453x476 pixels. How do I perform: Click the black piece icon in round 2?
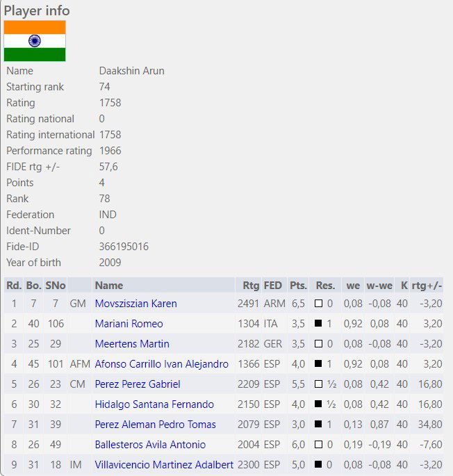pos(318,324)
